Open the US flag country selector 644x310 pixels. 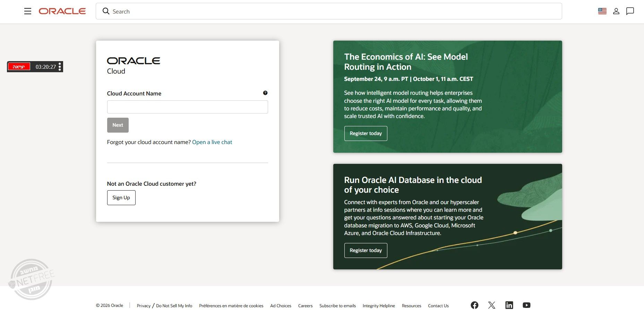(x=602, y=11)
